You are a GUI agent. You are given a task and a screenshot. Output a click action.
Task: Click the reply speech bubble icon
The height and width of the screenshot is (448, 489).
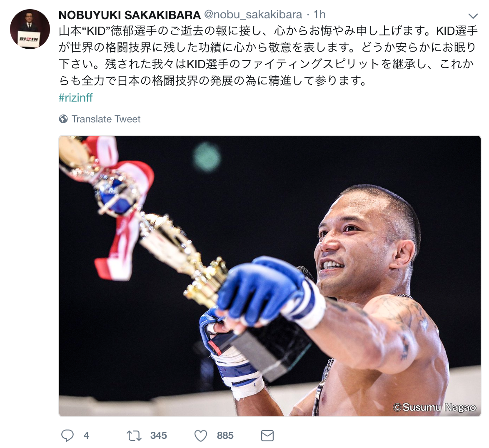pos(67,436)
